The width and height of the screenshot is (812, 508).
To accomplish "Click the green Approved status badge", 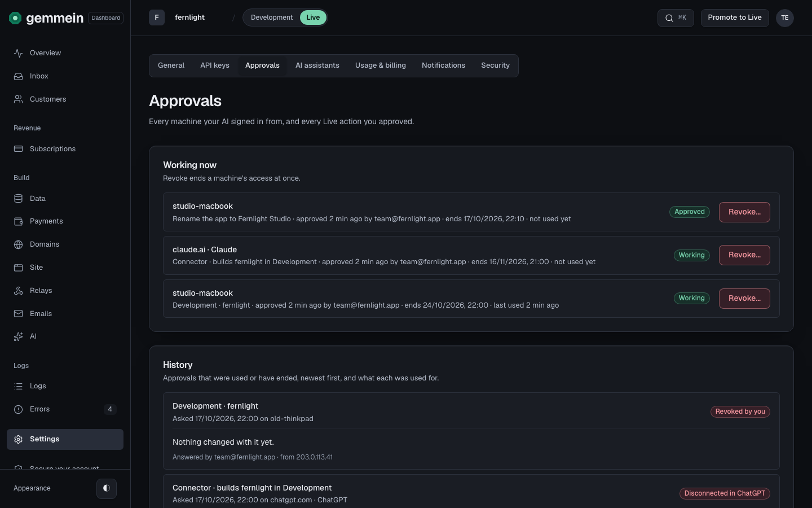I will [x=690, y=212].
